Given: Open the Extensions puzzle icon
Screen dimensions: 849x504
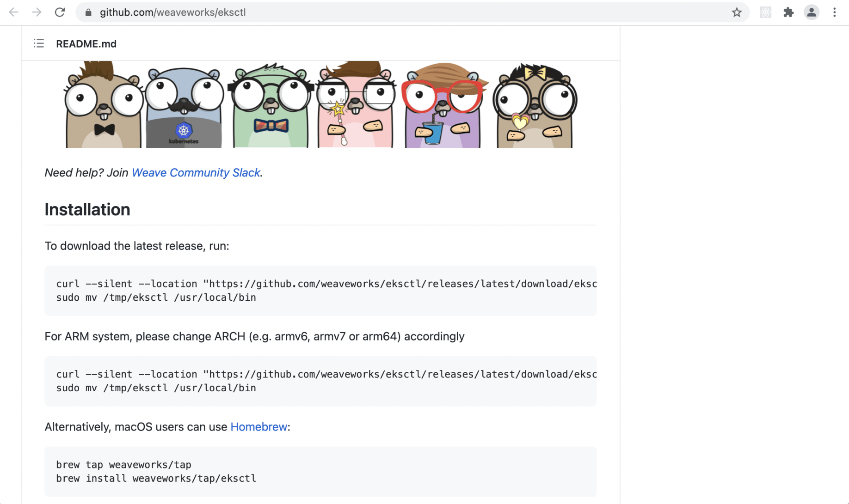Looking at the screenshot, I should (x=788, y=12).
